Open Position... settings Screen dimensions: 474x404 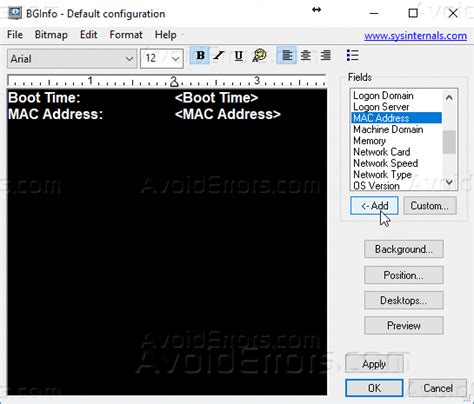pyautogui.click(x=404, y=275)
